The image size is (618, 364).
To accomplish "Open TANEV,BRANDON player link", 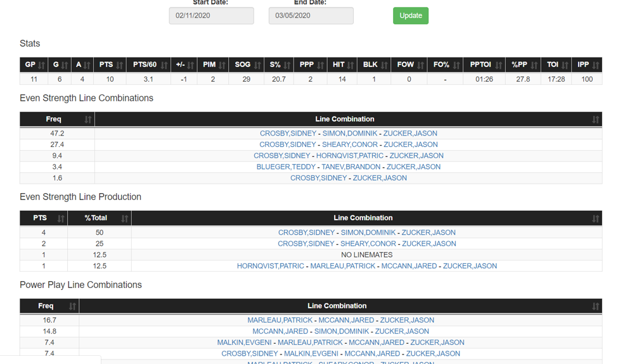I will pos(351,167).
